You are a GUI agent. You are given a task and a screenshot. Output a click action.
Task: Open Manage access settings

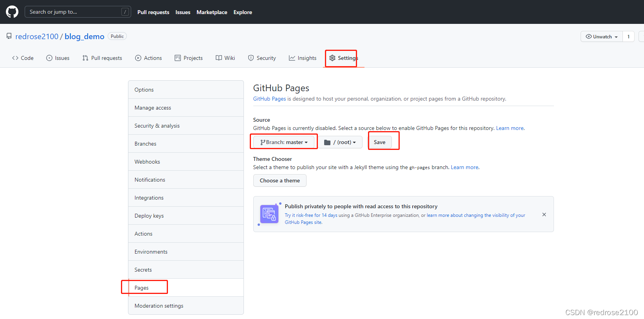186,108
